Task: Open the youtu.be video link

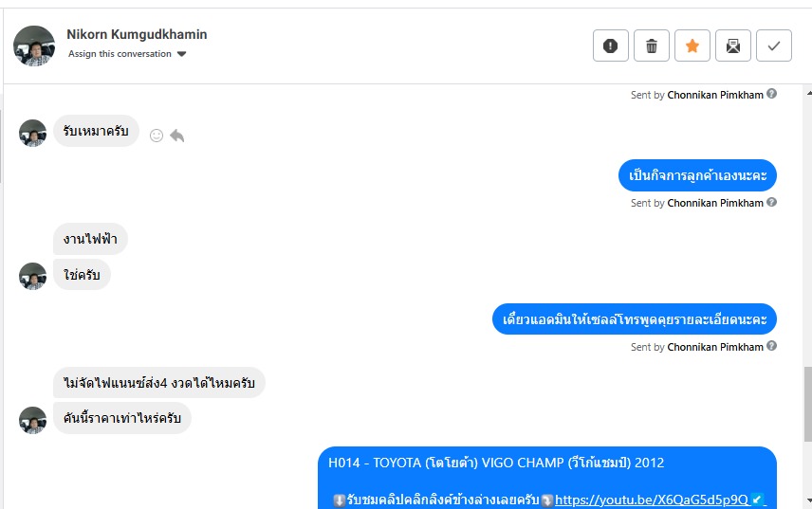Action: [652, 500]
